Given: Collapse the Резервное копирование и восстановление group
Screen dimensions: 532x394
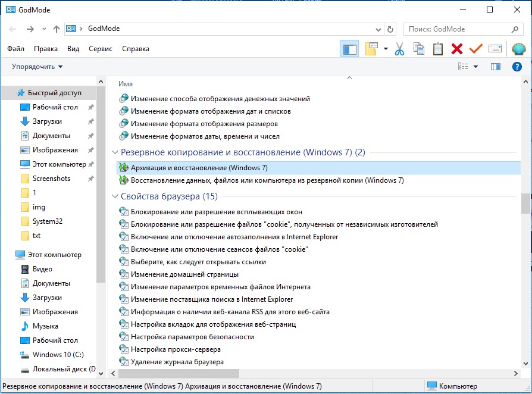Looking at the screenshot, I should click(x=115, y=152).
